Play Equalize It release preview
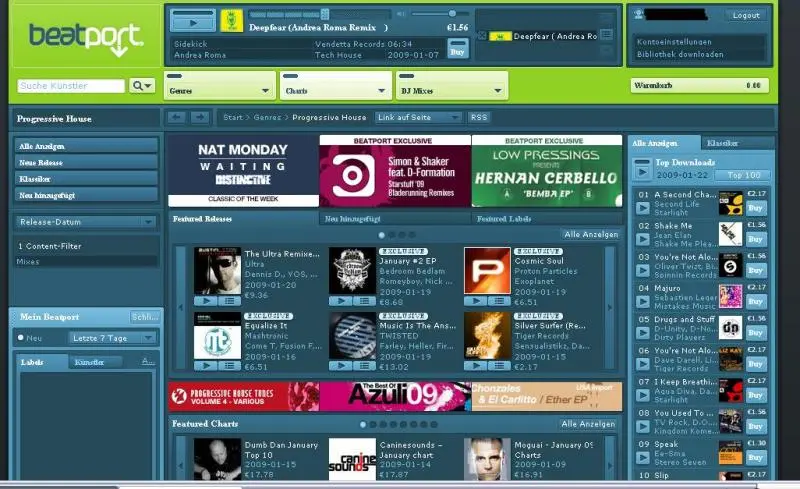Image resolution: width=800 pixels, height=489 pixels. pyautogui.click(x=205, y=365)
